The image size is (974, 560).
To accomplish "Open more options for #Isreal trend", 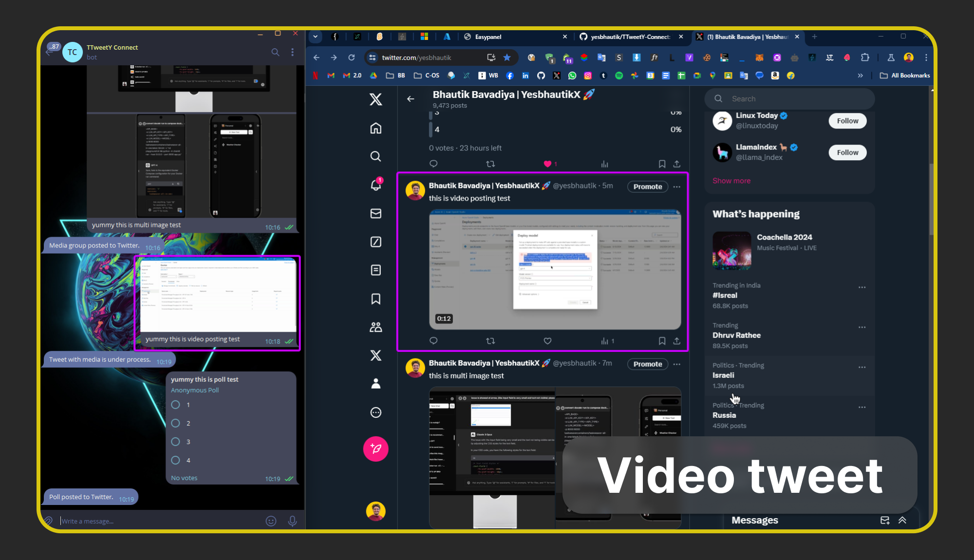I will (x=862, y=287).
